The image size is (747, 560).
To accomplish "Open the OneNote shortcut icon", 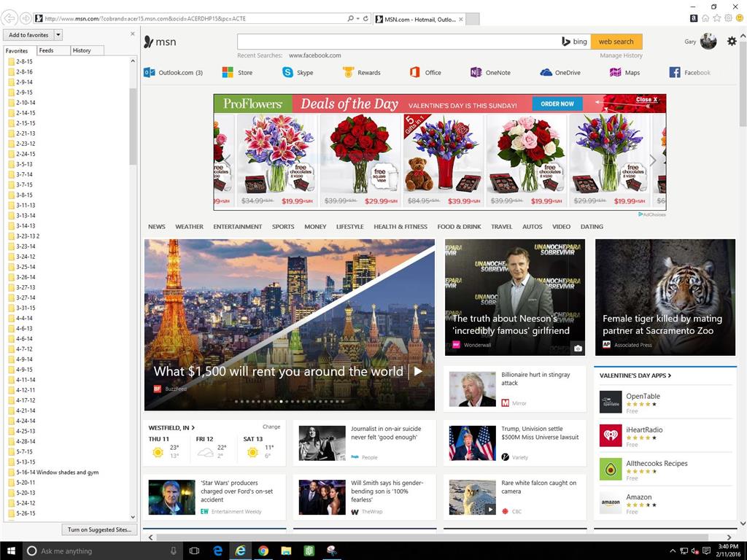I will point(476,72).
